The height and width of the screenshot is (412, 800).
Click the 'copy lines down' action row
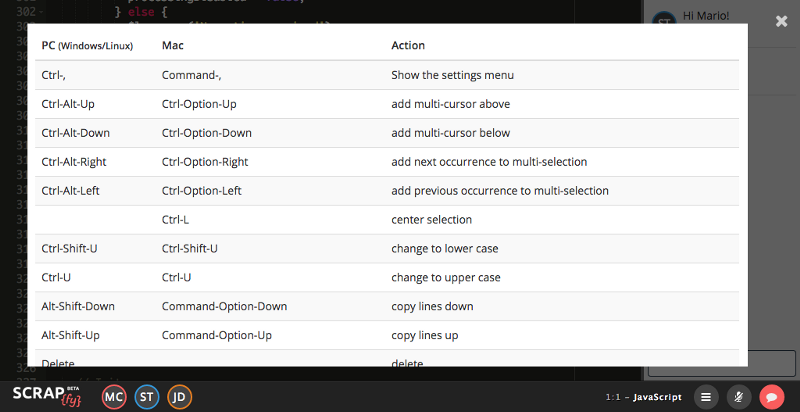click(x=432, y=306)
